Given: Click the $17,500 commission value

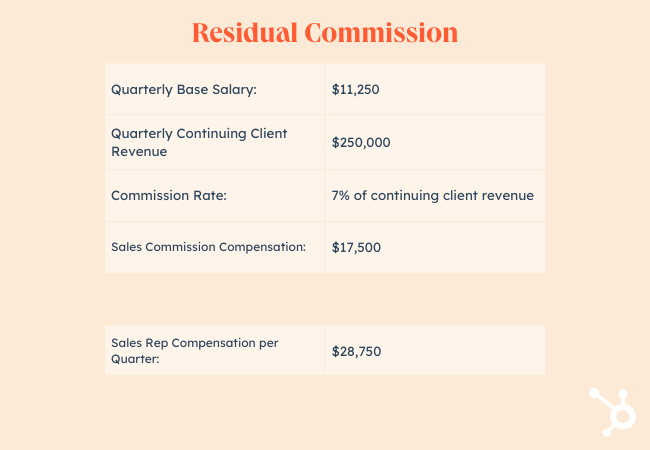Looking at the screenshot, I should coord(356,247).
